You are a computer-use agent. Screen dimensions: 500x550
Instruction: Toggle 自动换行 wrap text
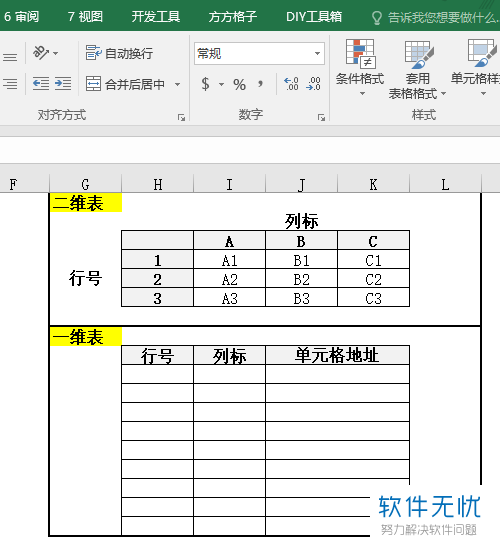[119, 53]
